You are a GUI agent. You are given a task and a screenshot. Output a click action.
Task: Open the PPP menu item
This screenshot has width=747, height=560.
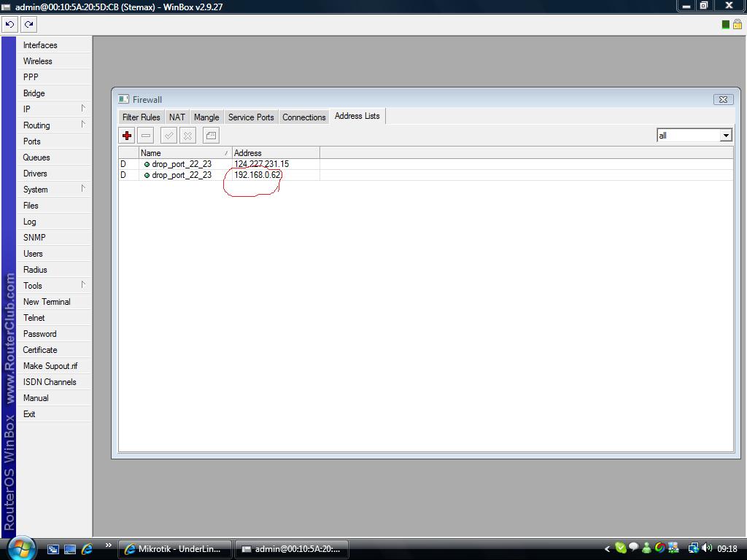[53, 77]
